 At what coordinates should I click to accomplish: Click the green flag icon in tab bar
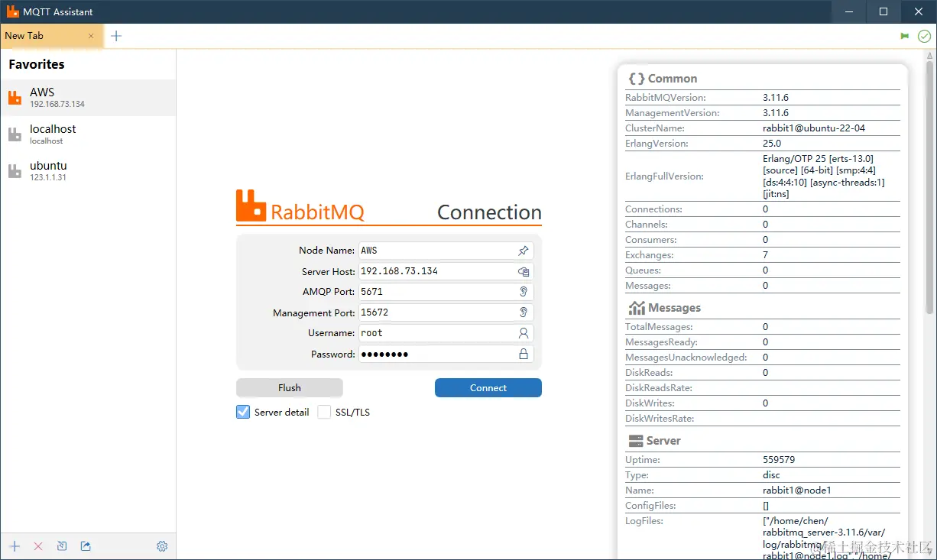905,36
